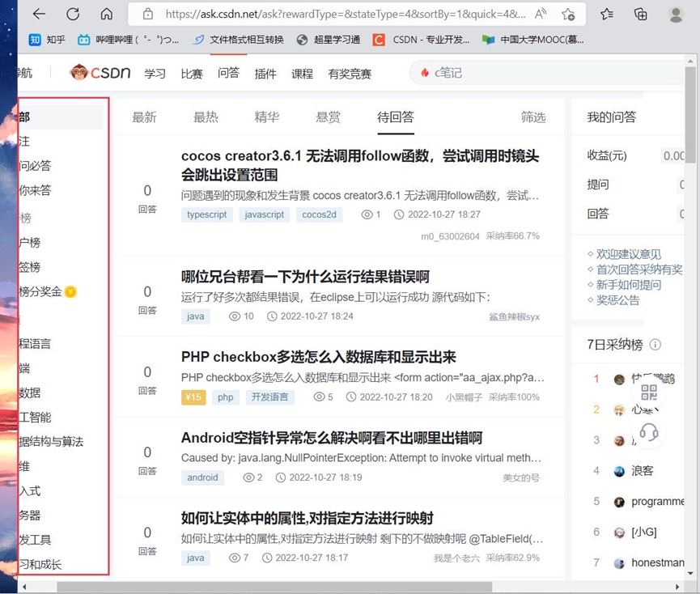Viewport: 700px width, 594px height.
Task: Open the Android空指针异常 question
Action: click(x=332, y=438)
